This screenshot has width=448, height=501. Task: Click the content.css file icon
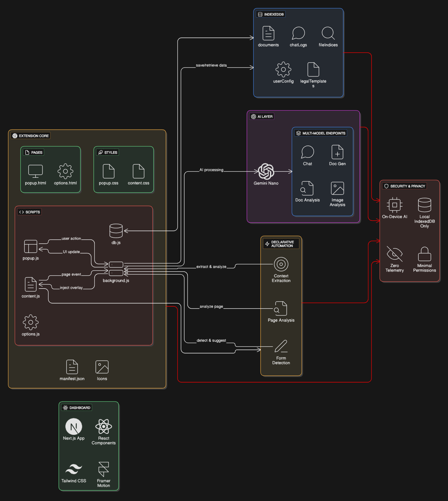coord(139,171)
